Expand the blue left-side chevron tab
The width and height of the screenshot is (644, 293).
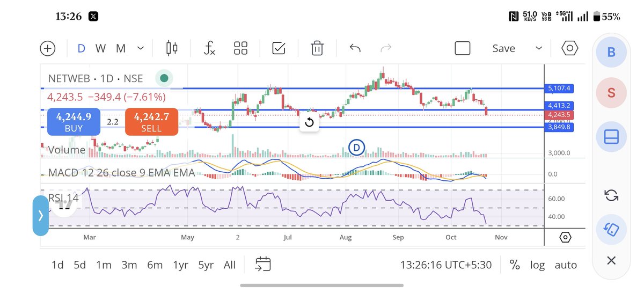pyautogui.click(x=40, y=216)
